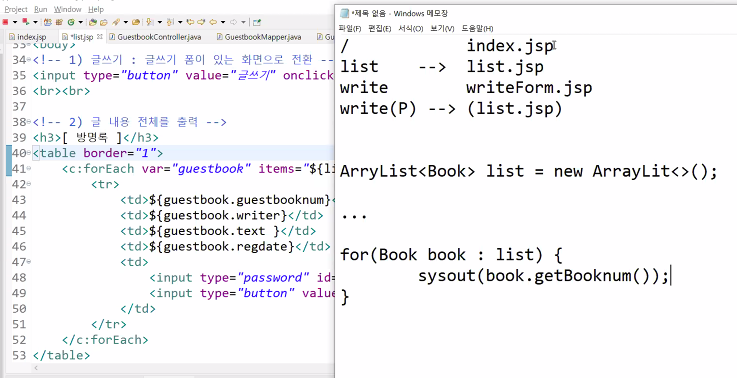Switch to the GuestbookController.java tab
The image size is (737, 378).
156,37
